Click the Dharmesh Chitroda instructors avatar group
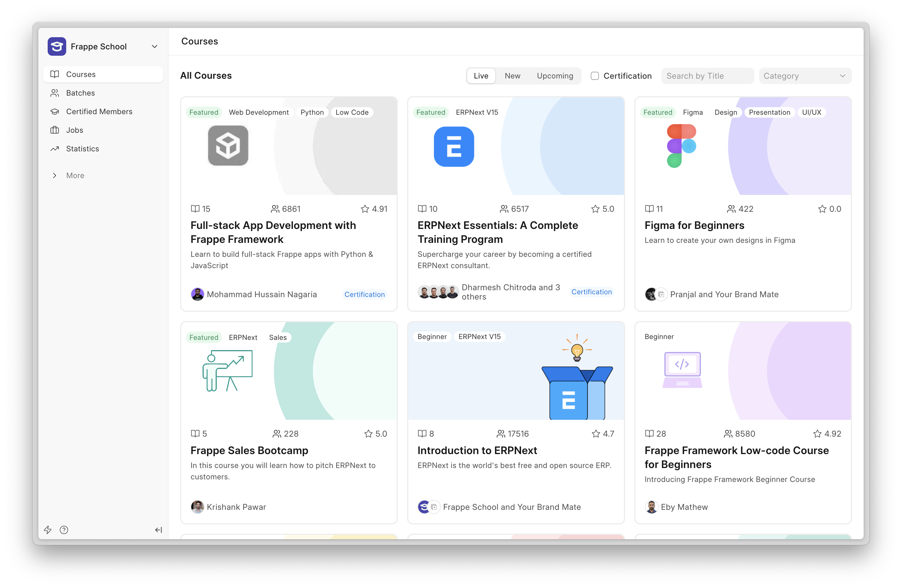Image resolution: width=902 pixels, height=588 pixels. [438, 292]
